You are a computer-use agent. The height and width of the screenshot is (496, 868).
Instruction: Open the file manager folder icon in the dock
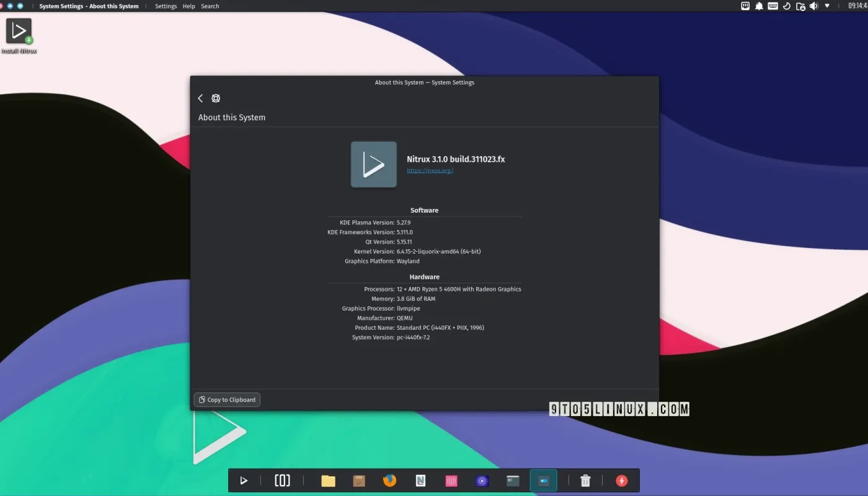tap(328, 480)
